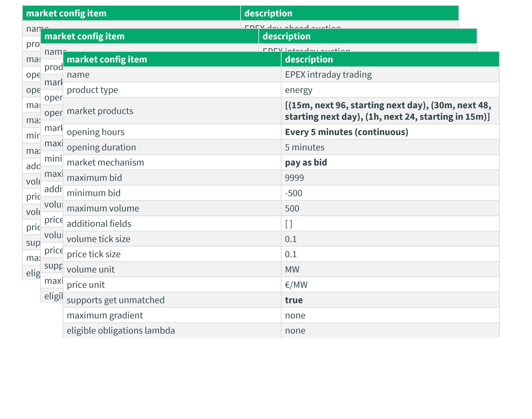
Task: Click the middle table's 'description' header
Action: coord(286,36)
